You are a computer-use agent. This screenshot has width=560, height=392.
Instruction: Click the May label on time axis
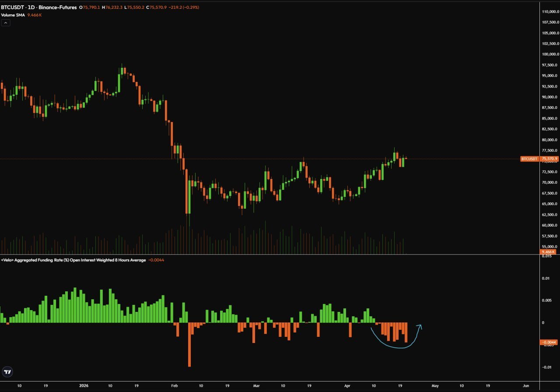435,386
